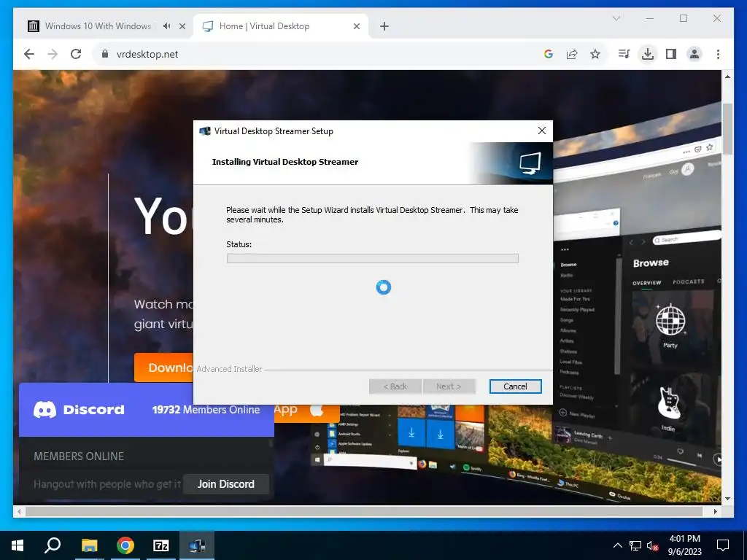The width and height of the screenshot is (747, 560).
Task: Close the Virtual Desktop Streamer Setup dialog
Action: click(542, 131)
